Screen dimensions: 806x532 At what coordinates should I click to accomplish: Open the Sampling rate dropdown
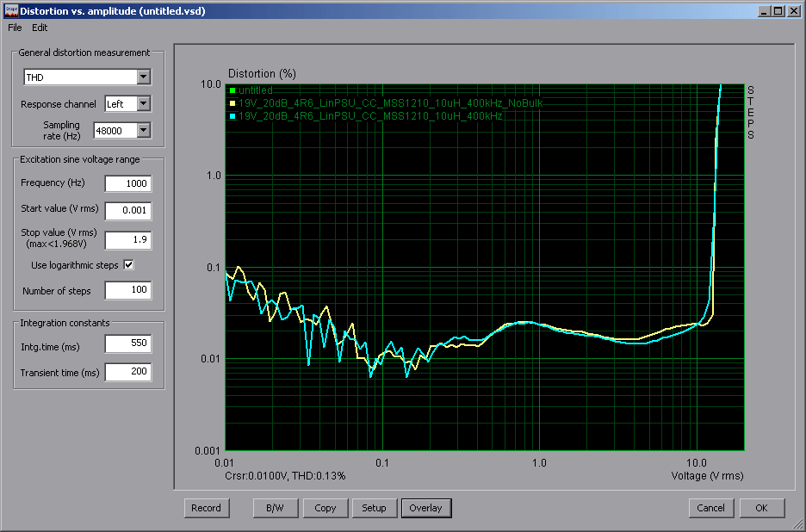[x=143, y=131]
